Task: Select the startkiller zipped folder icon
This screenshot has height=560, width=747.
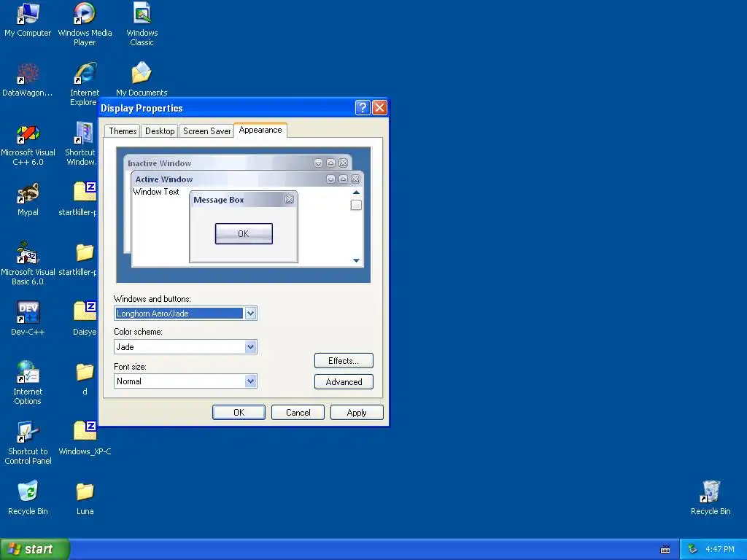Action: pos(85,192)
